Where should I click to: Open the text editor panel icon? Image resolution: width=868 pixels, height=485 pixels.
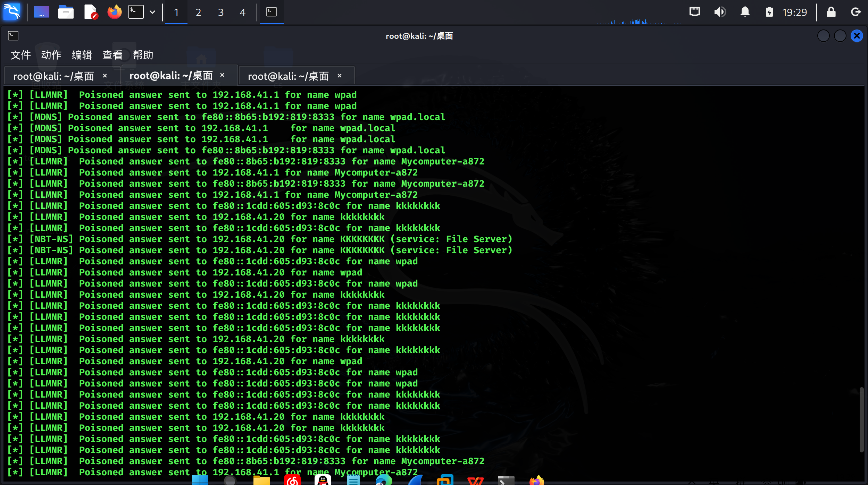(x=90, y=12)
